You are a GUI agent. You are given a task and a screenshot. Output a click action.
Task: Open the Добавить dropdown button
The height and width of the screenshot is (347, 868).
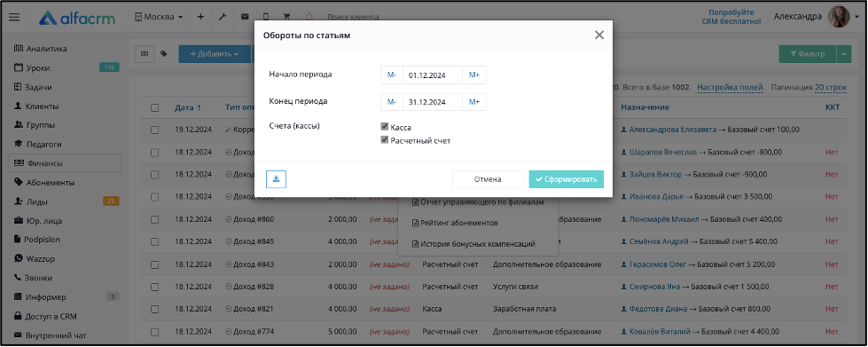[x=215, y=54]
